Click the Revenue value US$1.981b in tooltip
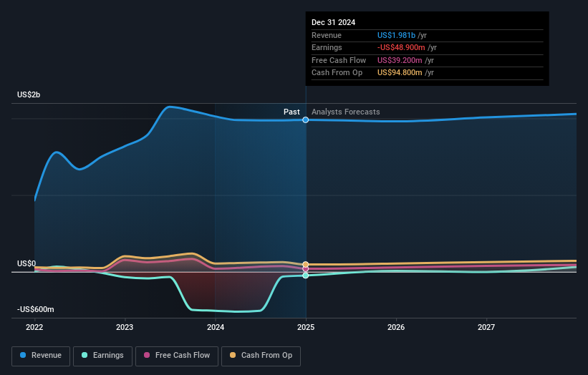Viewport: 588px width, 375px height. pyautogui.click(x=396, y=35)
